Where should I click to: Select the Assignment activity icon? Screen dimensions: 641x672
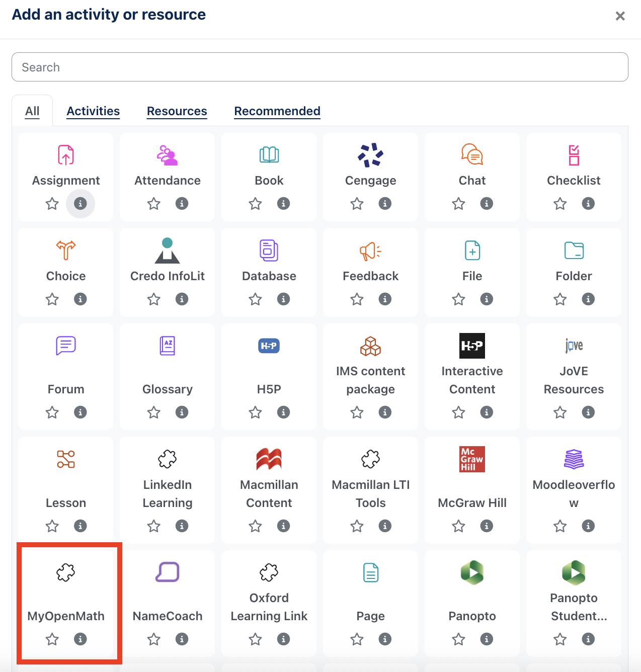pos(66,155)
